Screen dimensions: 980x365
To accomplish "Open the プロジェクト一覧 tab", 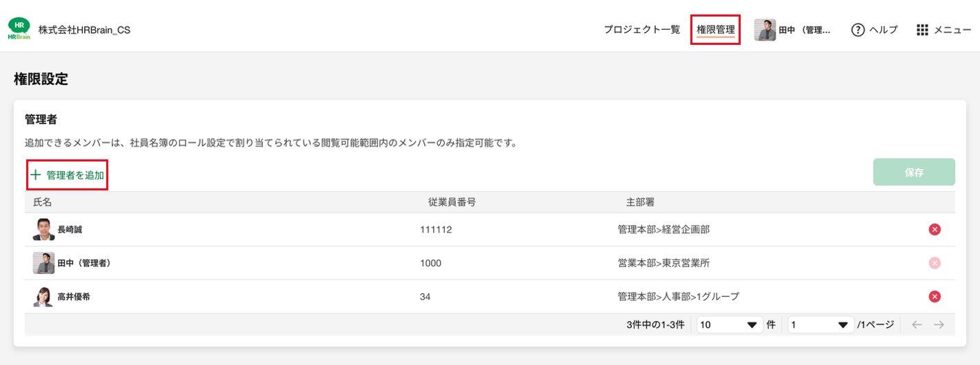I will 641,30.
